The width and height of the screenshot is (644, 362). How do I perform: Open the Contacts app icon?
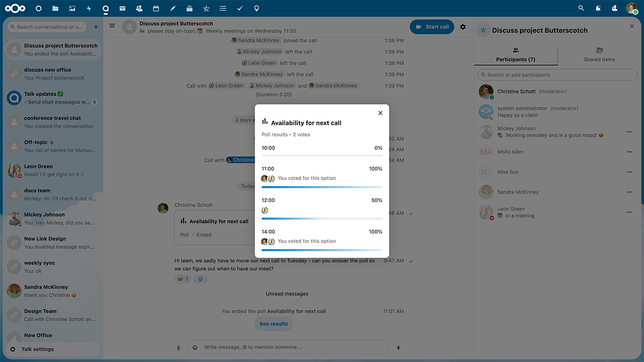tap(139, 9)
